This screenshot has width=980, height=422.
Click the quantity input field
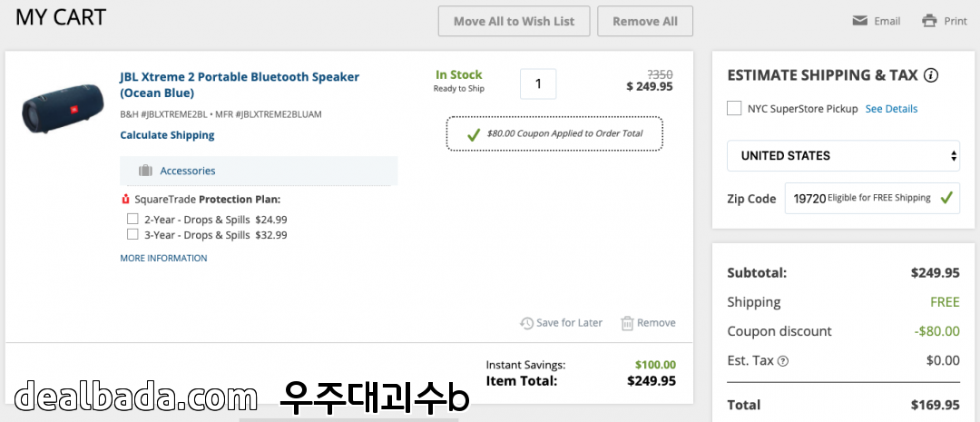click(x=538, y=84)
